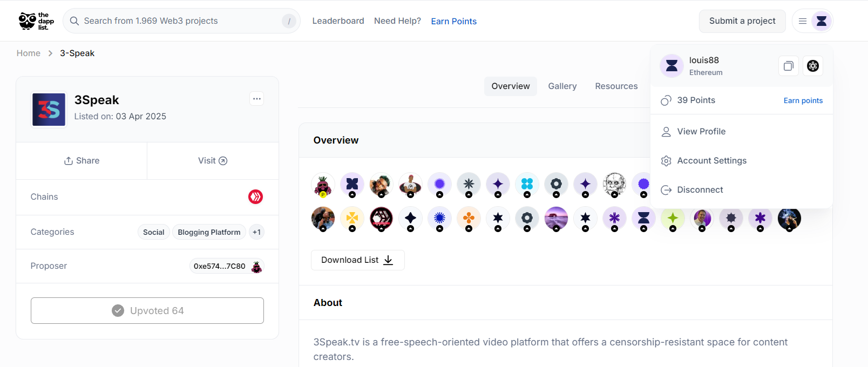Navigate to Home breadcrumb
The image size is (868, 367).
click(29, 53)
